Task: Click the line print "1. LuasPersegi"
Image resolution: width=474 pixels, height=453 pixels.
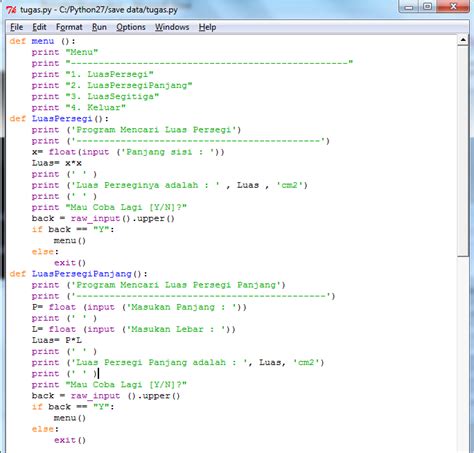Action: [92, 74]
